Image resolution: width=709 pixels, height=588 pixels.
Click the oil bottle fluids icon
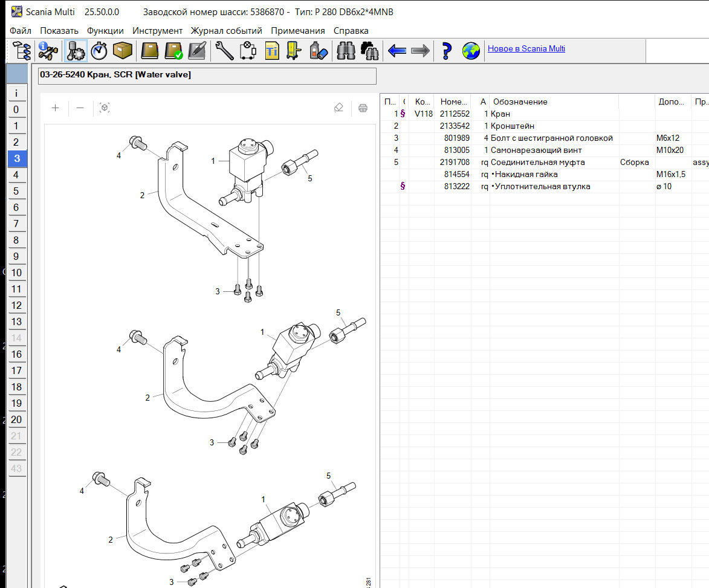coord(319,51)
